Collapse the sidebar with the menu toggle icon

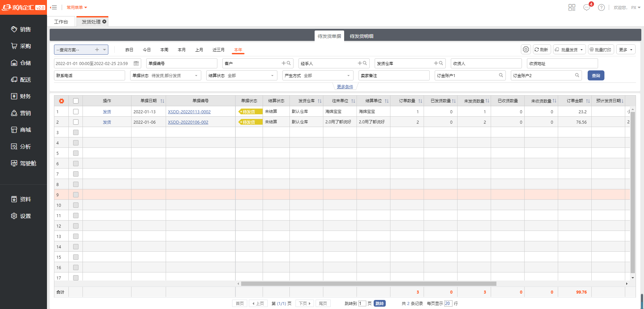click(x=54, y=7)
